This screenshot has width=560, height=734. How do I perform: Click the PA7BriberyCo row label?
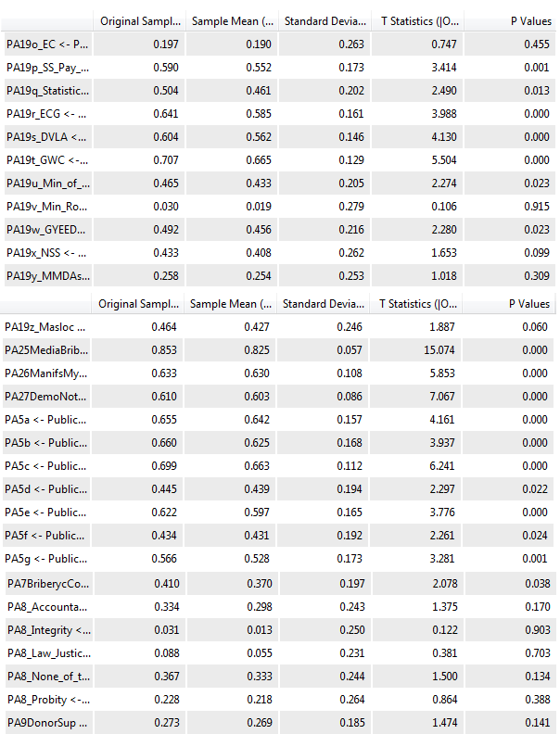pyautogui.click(x=48, y=583)
